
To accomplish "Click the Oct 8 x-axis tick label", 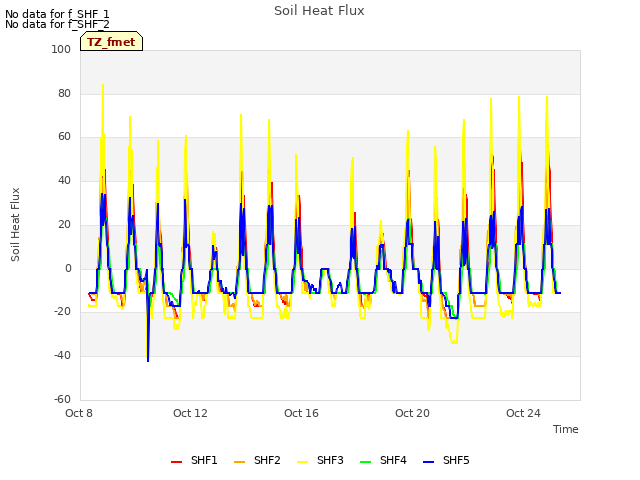I will [79, 413].
